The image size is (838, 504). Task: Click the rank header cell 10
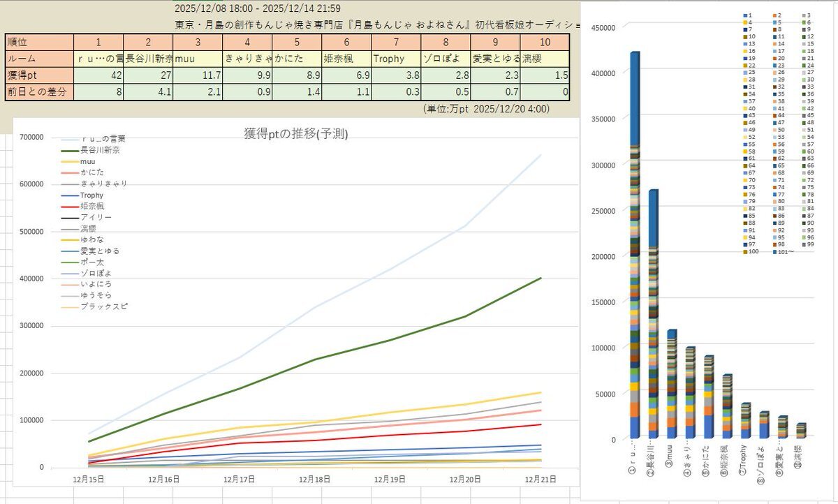(x=543, y=42)
